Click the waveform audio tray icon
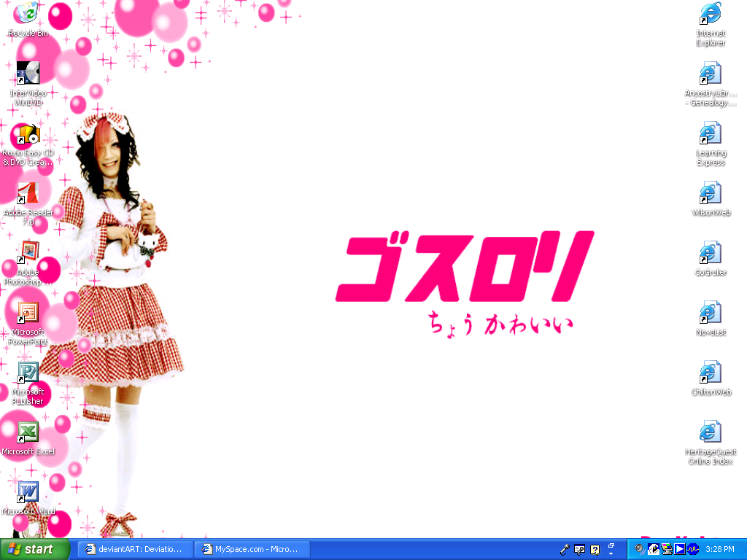The image size is (747, 560). [693, 550]
